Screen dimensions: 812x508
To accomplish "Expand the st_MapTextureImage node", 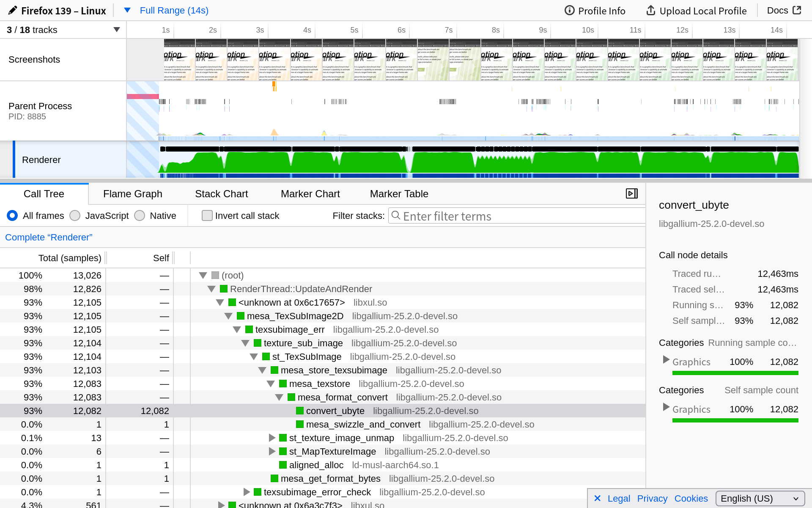I will [272, 451].
